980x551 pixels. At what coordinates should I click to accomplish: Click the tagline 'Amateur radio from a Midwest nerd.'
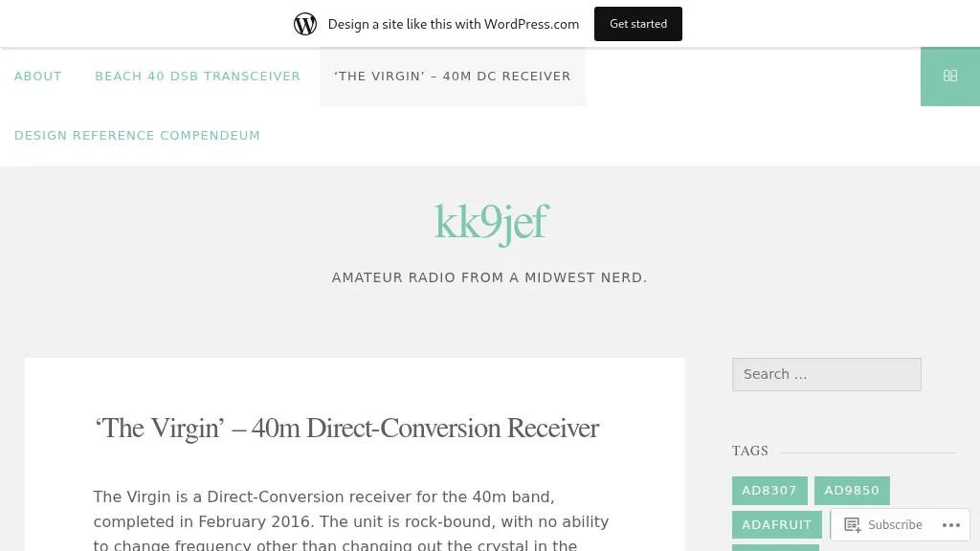click(x=489, y=277)
